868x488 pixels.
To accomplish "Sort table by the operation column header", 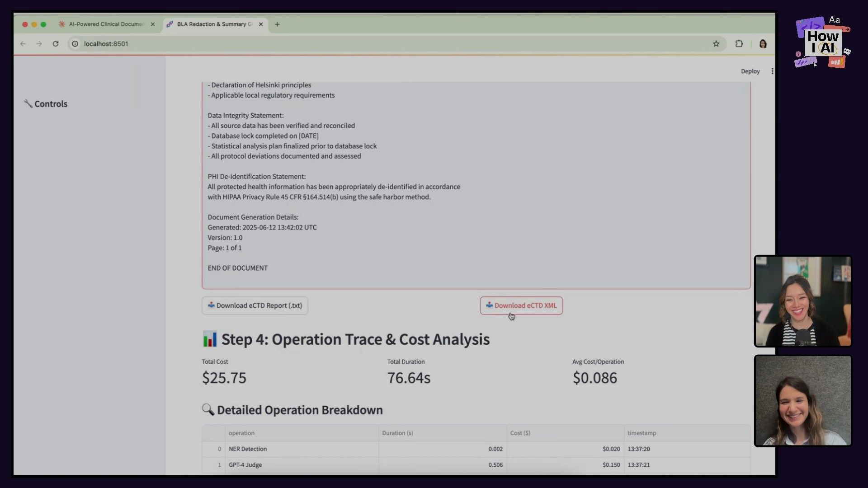I will coord(302,433).
